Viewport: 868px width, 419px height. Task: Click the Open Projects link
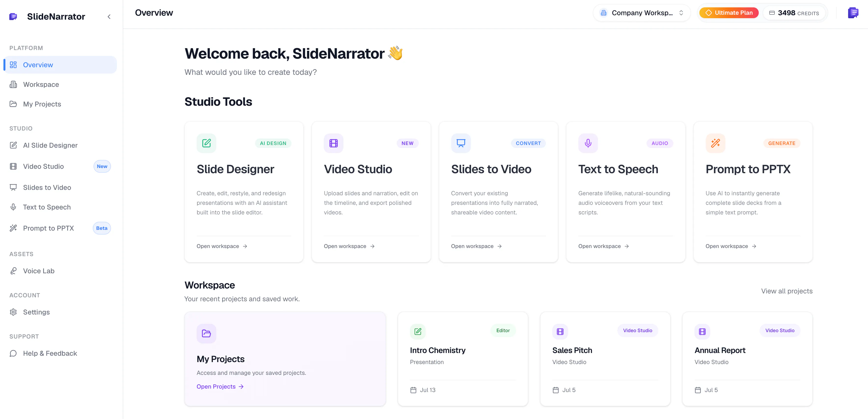(220, 387)
